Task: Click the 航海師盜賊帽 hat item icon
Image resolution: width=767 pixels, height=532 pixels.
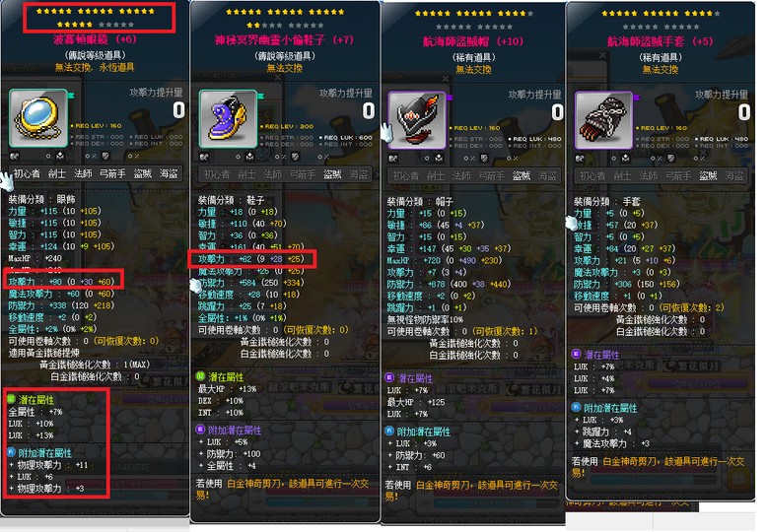Action: (x=417, y=120)
